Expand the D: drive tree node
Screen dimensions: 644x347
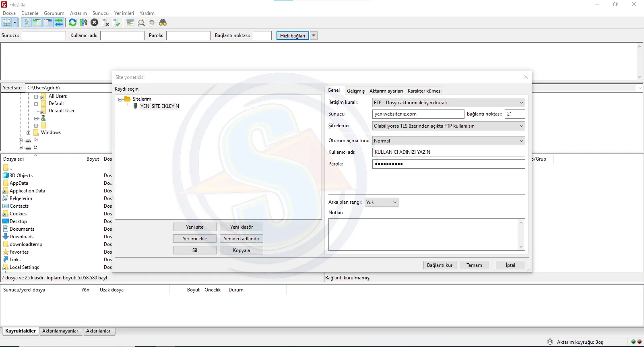[21, 140]
